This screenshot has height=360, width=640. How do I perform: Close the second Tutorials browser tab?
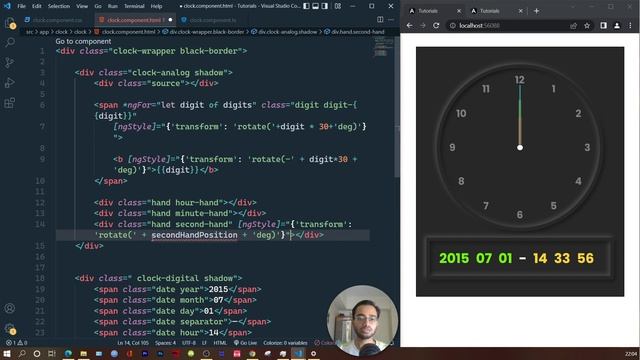[520, 11]
